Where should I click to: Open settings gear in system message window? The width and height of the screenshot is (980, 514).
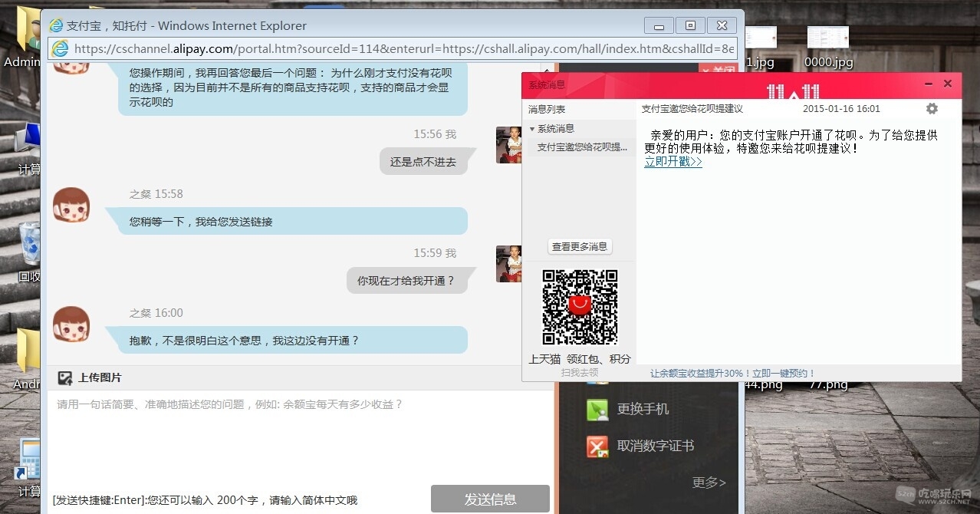click(932, 109)
